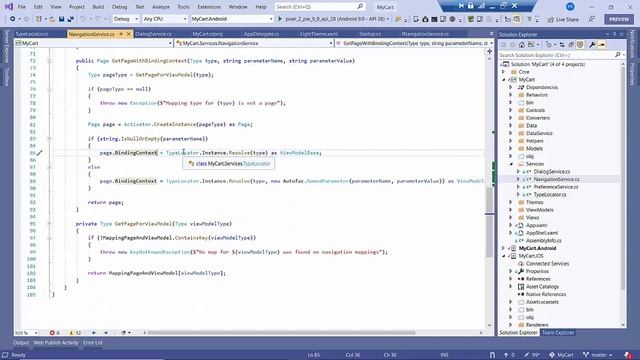Screen dimensions: 640x360
Task: Switch to the TypeLocator.cs tab
Action: 31,34
